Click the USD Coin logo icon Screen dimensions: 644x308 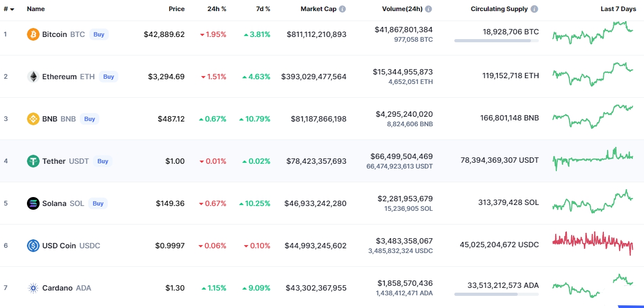pos(33,246)
